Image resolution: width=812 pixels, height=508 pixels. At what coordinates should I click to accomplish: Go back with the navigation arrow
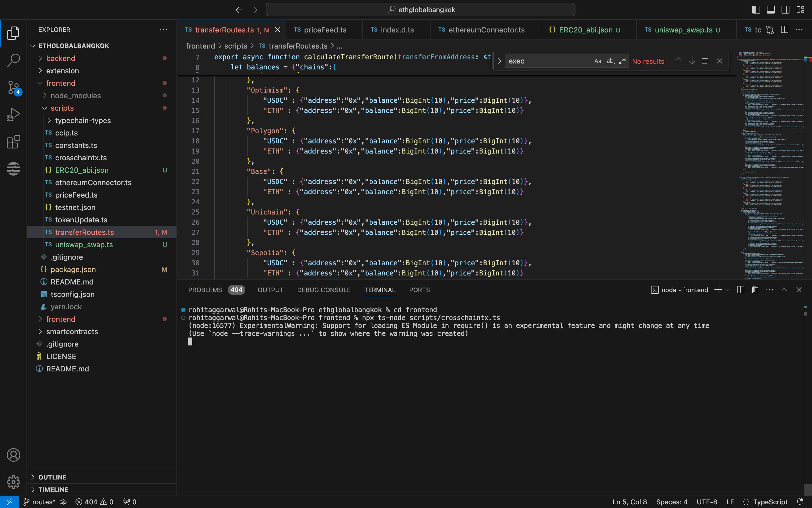pos(239,10)
